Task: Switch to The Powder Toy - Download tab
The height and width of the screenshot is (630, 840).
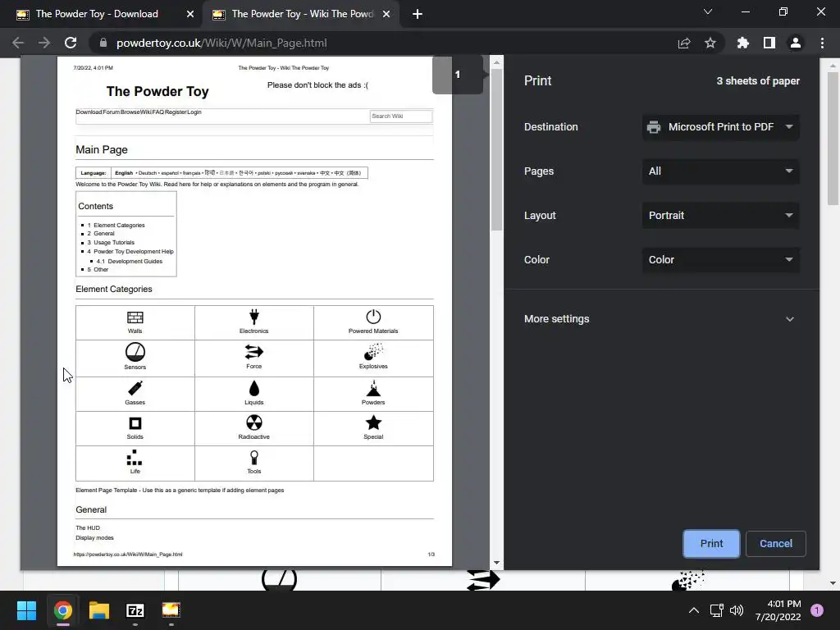Action: pyautogui.click(x=97, y=14)
